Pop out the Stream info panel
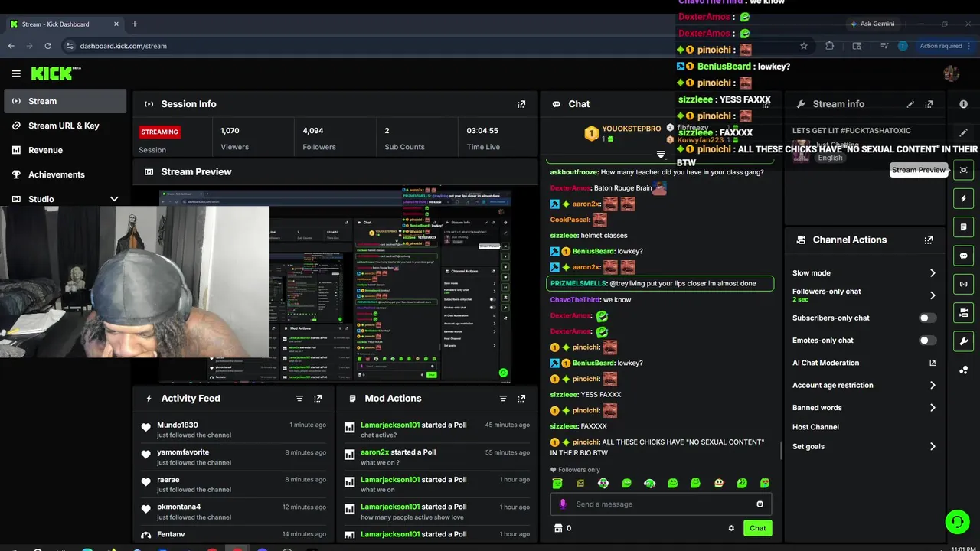The height and width of the screenshot is (551, 980). tap(929, 104)
